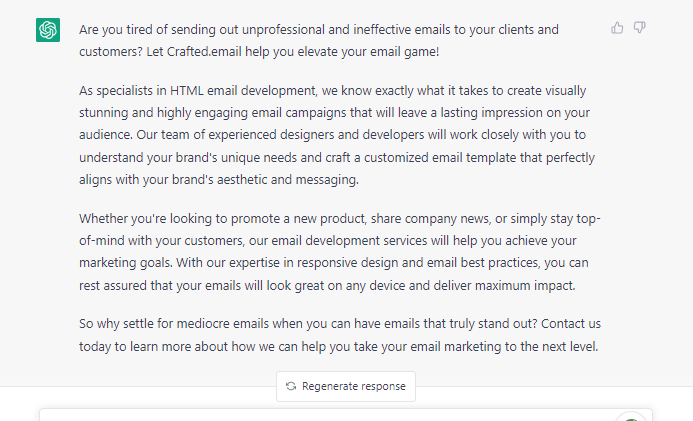Click the text 'Contact us' in last paragraph
693x421 pixels.
coord(571,324)
